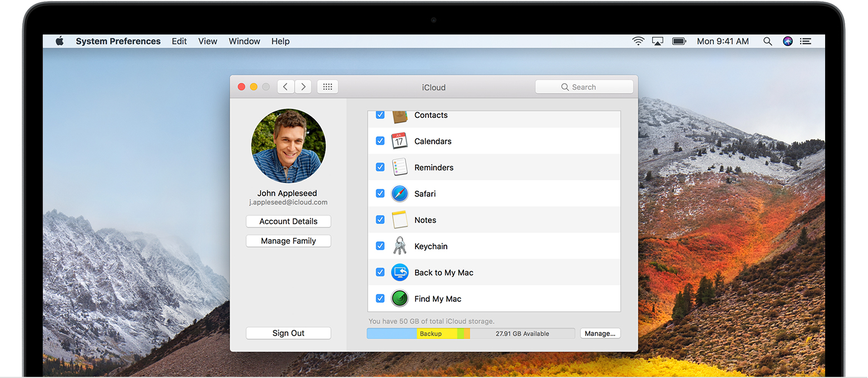Viewport: 868px width, 378px height.
Task: Open the View menu
Action: pos(208,41)
